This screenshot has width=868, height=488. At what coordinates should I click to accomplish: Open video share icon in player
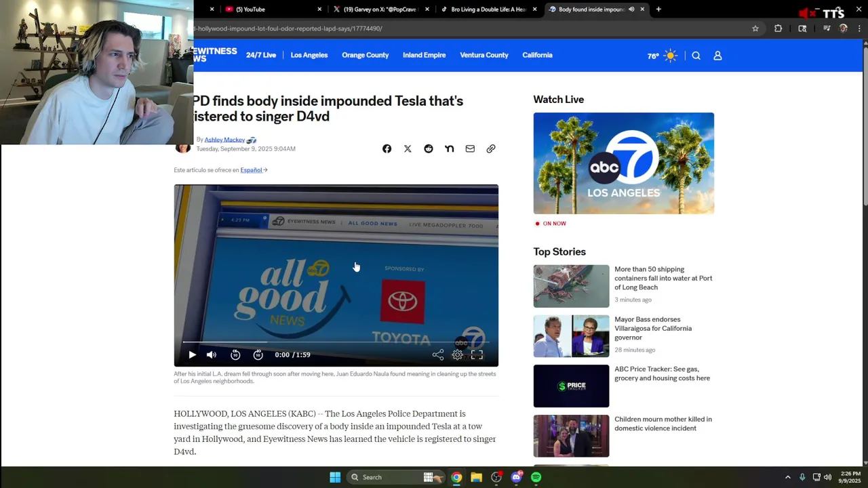click(438, 354)
